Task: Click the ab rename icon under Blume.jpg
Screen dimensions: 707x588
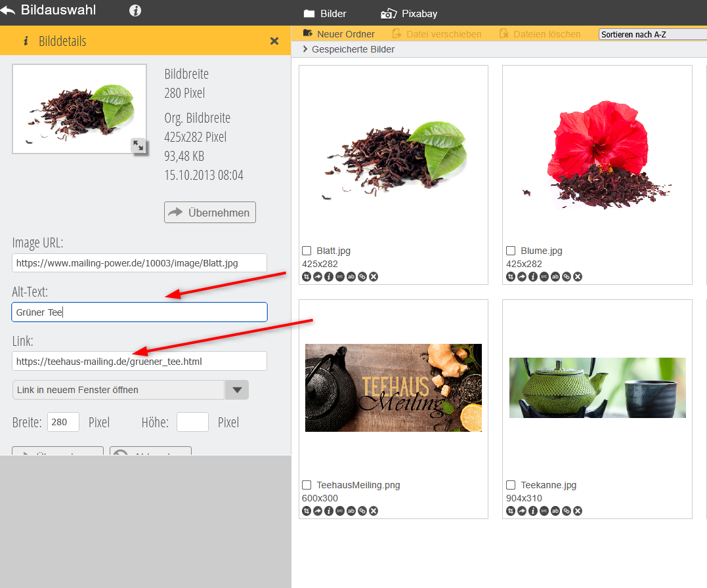Action: pos(555,277)
